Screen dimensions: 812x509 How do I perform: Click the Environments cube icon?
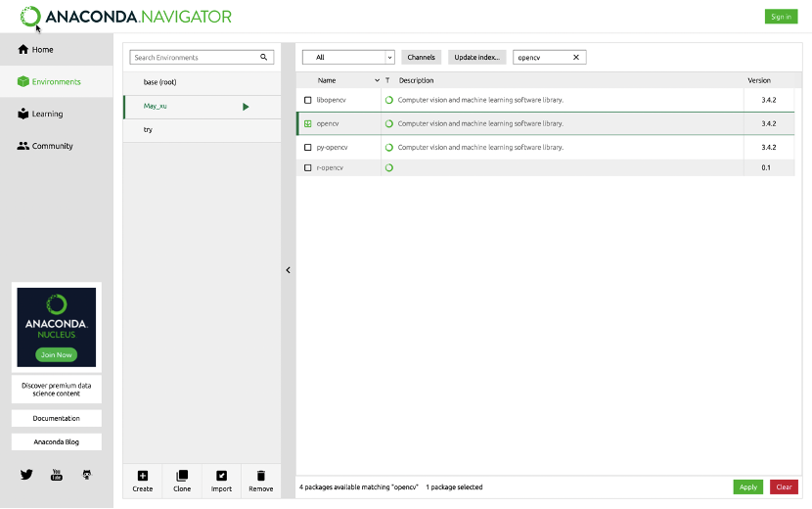coord(23,81)
